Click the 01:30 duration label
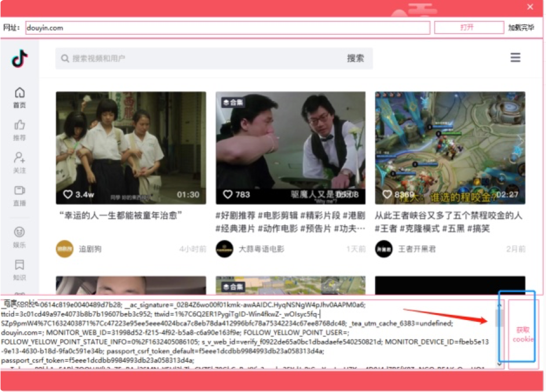Image resolution: width=546 pixels, height=392 pixels. [188, 194]
